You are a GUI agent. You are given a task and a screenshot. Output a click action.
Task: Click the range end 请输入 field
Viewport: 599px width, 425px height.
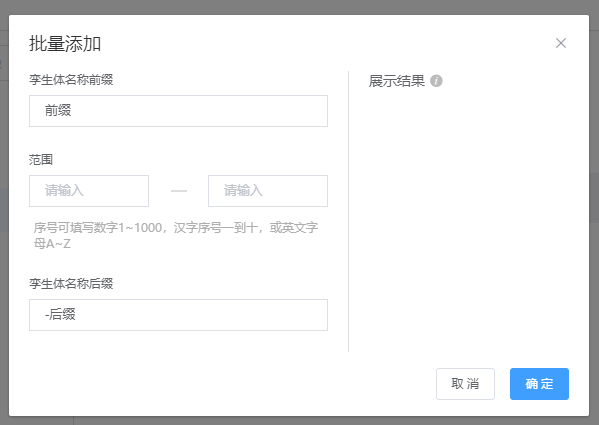pos(268,191)
